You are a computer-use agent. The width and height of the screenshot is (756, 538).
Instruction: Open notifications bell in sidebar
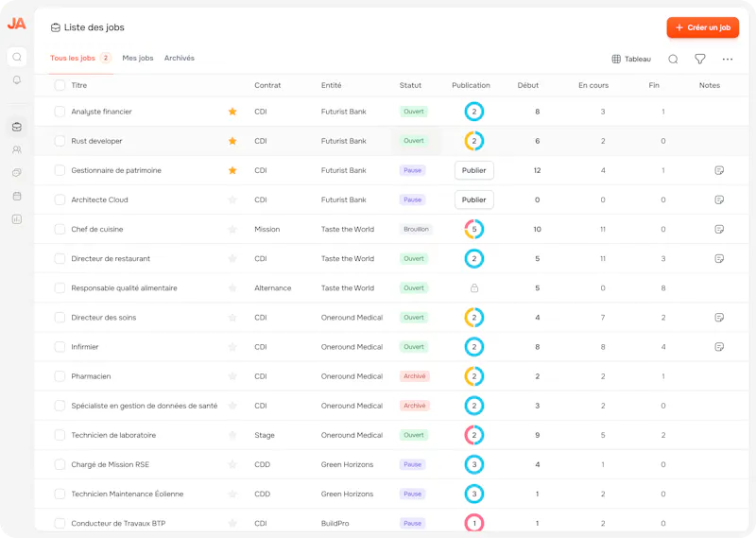click(x=17, y=80)
